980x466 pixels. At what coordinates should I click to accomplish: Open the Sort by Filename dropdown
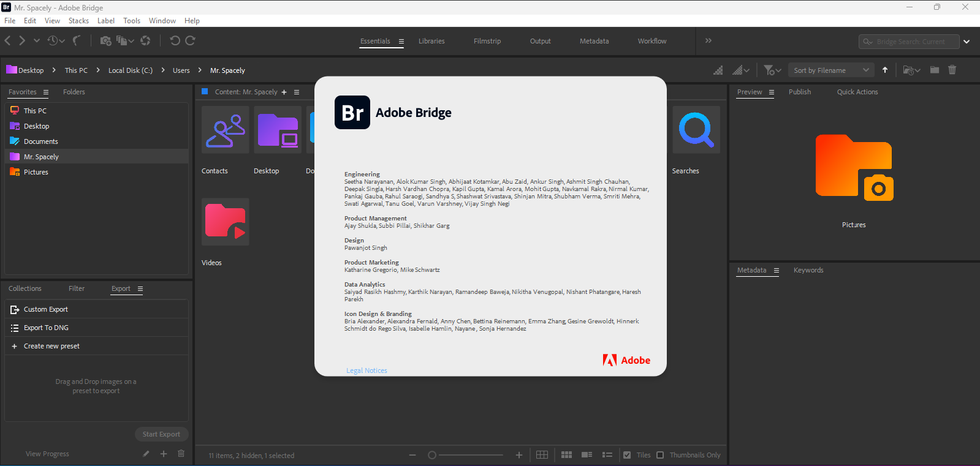coord(831,70)
